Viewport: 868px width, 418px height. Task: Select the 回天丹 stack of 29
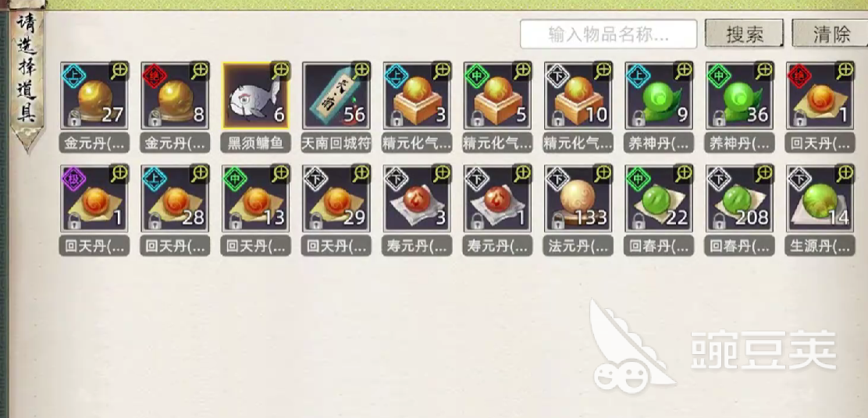[336, 199]
